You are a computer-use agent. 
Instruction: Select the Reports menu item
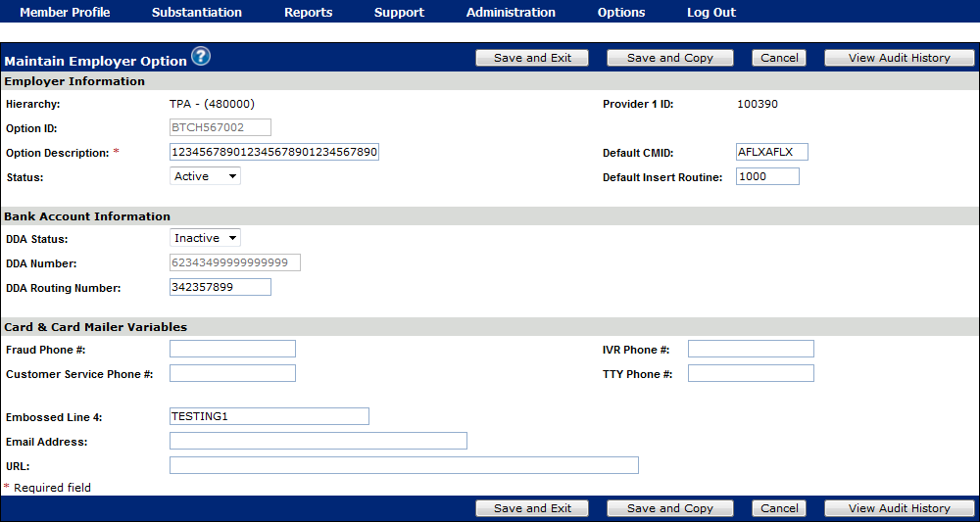[308, 13]
